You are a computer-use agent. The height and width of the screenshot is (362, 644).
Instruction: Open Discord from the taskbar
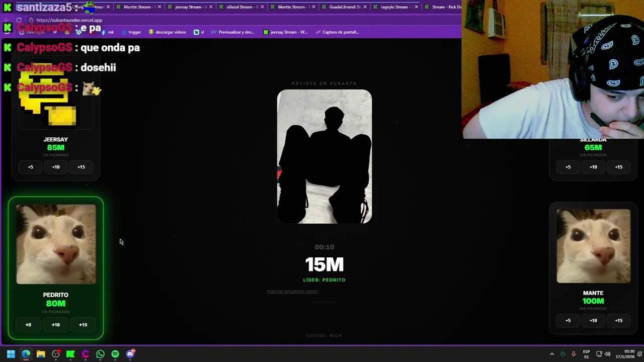tap(130, 354)
